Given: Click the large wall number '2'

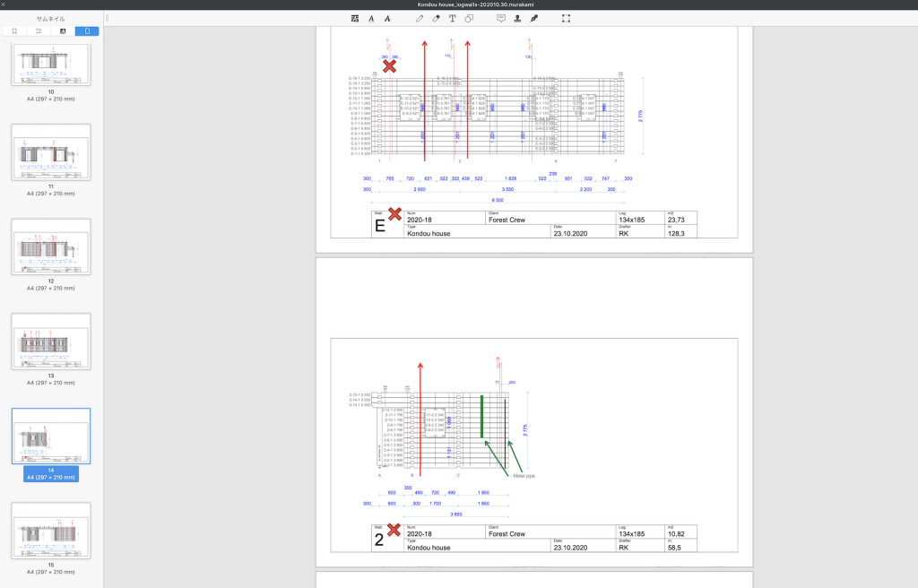Looking at the screenshot, I should point(379,540).
